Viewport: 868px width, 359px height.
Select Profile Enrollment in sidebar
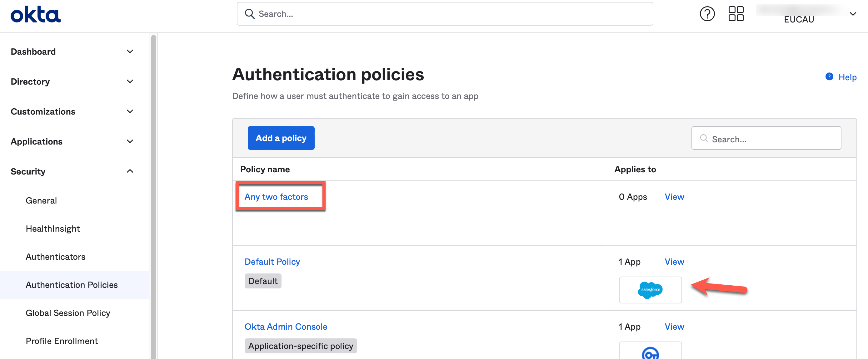[62, 341]
